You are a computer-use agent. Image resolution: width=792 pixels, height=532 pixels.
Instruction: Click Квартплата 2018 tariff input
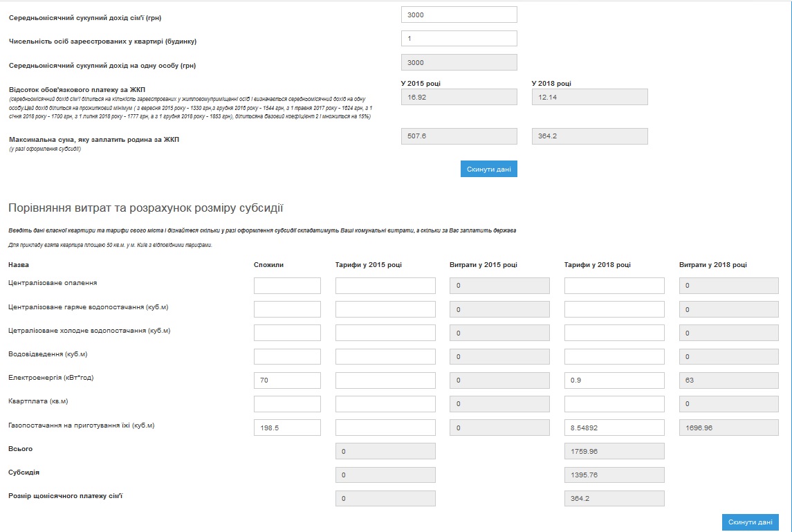click(614, 404)
